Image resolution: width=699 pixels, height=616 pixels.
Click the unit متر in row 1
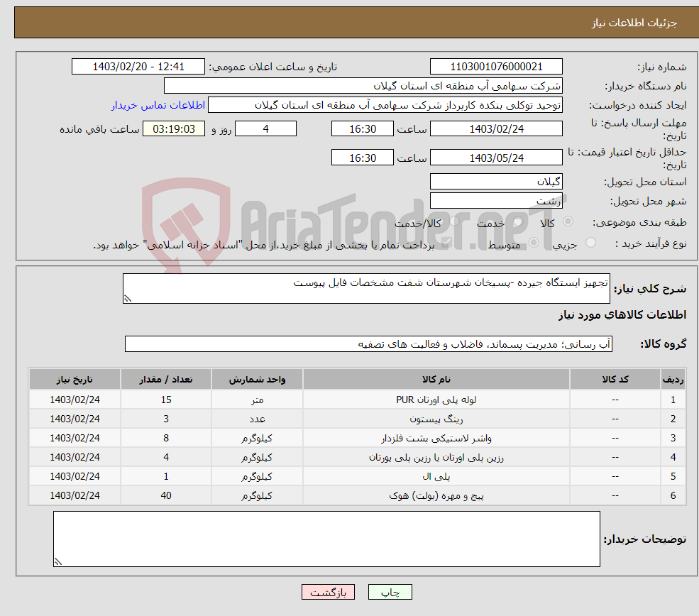coord(257,400)
